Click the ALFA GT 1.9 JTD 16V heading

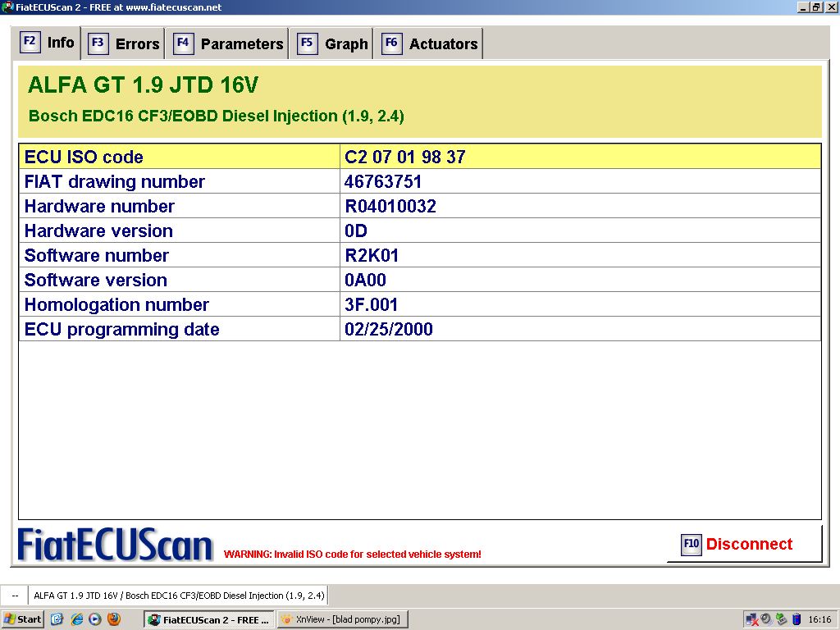click(x=143, y=85)
